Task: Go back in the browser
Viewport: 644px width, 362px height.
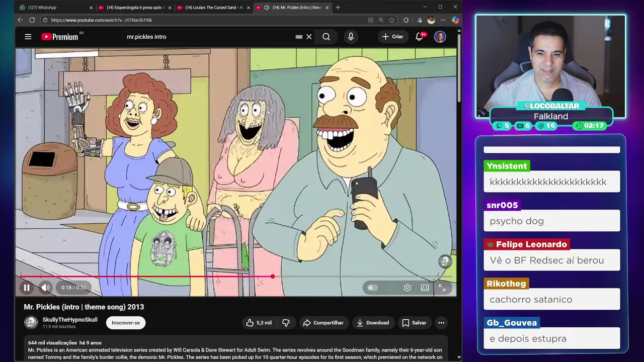Action: coord(20,20)
